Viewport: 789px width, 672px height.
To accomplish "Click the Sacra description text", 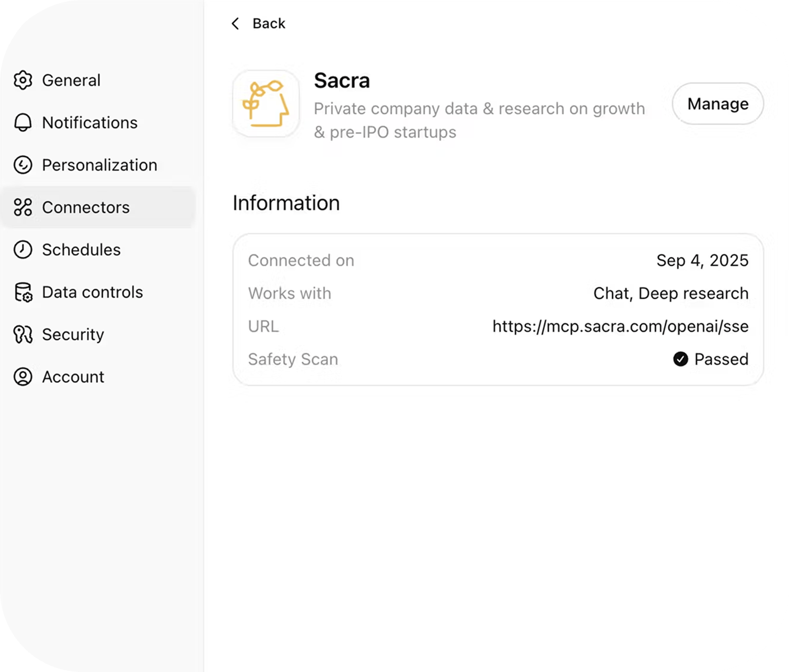I will click(x=480, y=120).
